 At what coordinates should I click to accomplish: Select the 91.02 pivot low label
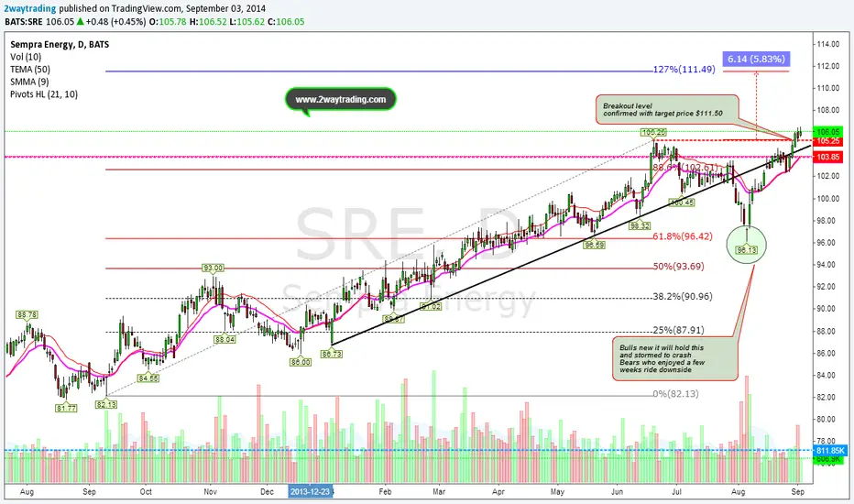tap(431, 307)
